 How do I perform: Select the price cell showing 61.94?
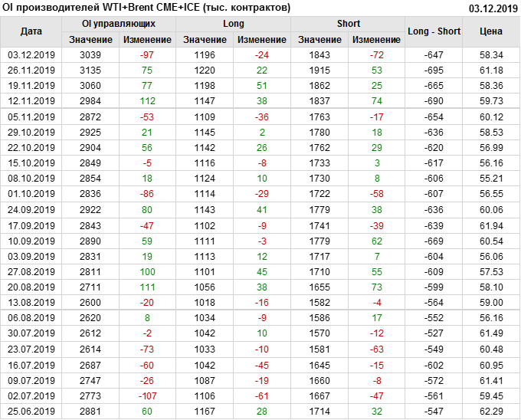click(x=491, y=225)
